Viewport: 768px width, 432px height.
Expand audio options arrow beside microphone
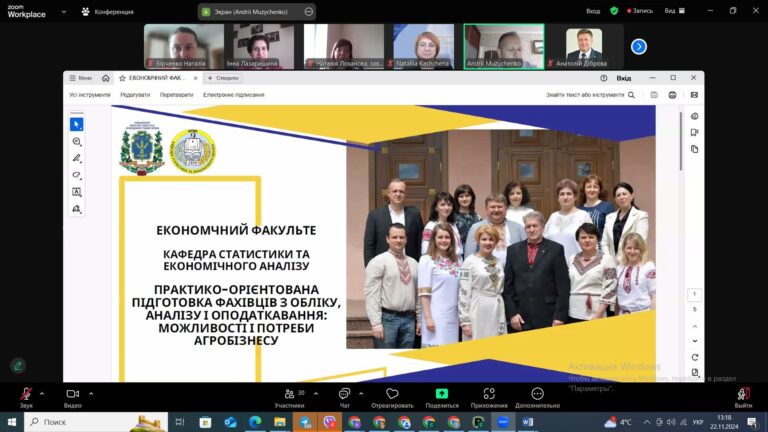[x=44, y=393]
